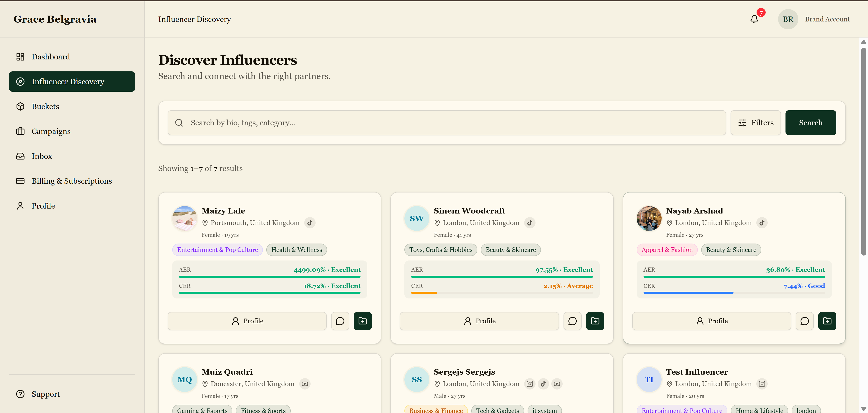This screenshot has height=413, width=868.
Task: Click Beauty & Skincare tag on Sinem's card
Action: click(510, 250)
